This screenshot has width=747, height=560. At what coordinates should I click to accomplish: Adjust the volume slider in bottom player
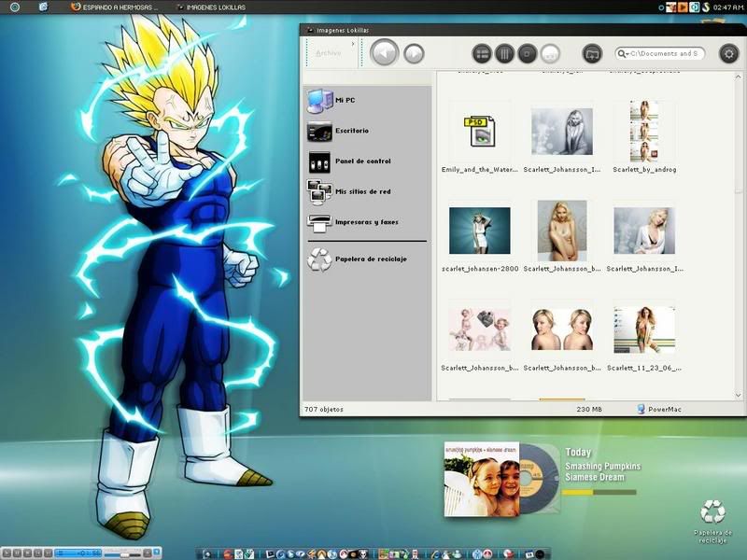pyautogui.click(x=123, y=553)
